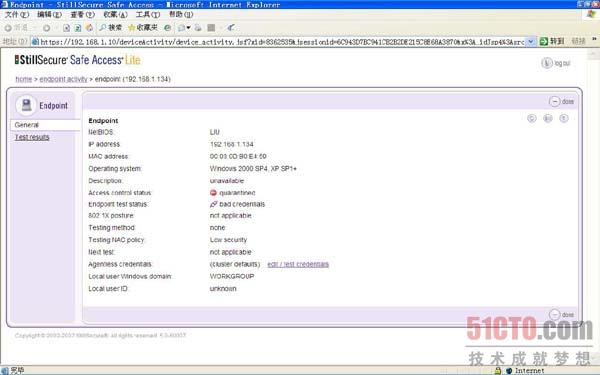The width and height of the screenshot is (600, 375).
Task: Click the Stop loading page icon
Action: click(x=67, y=28)
